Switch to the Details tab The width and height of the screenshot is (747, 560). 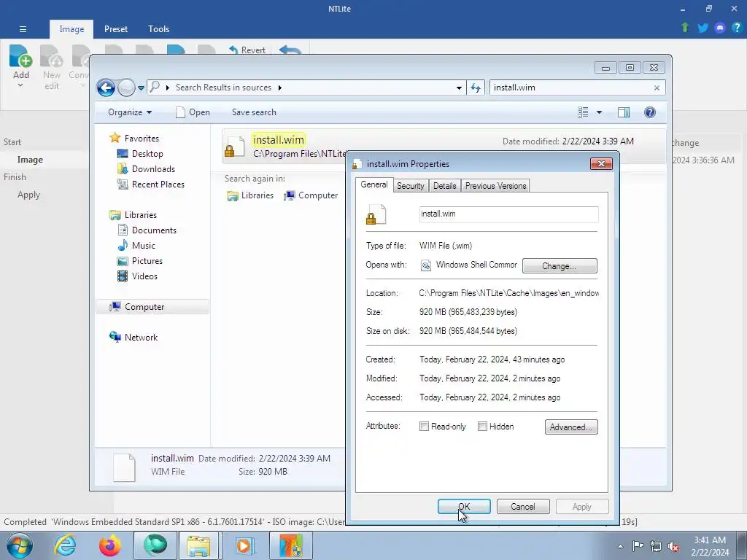pos(444,186)
